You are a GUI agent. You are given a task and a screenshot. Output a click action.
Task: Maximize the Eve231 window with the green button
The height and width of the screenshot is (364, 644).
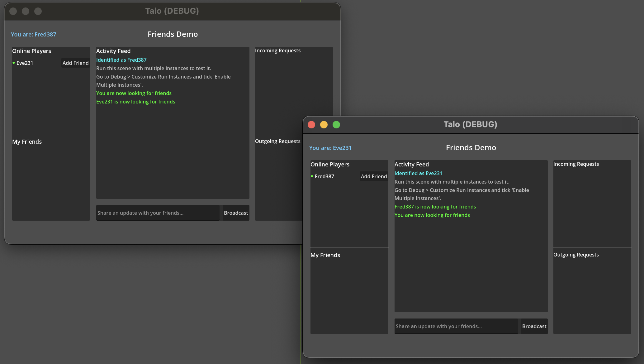[x=336, y=125]
